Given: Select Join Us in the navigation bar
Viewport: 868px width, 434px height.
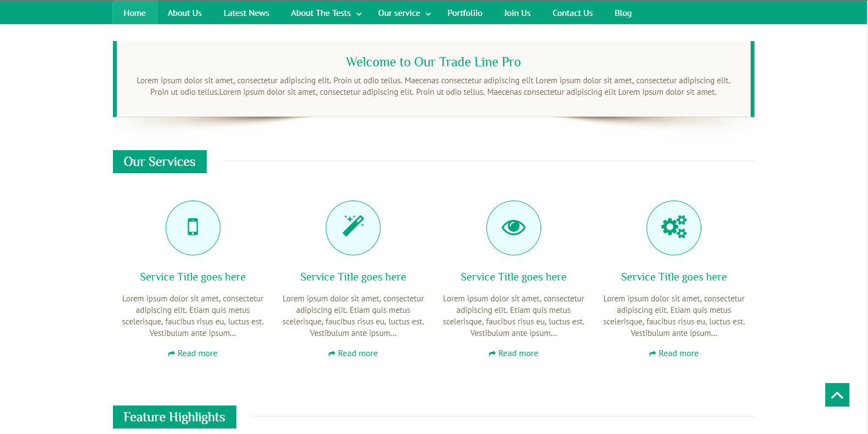Looking at the screenshot, I should click(517, 13).
